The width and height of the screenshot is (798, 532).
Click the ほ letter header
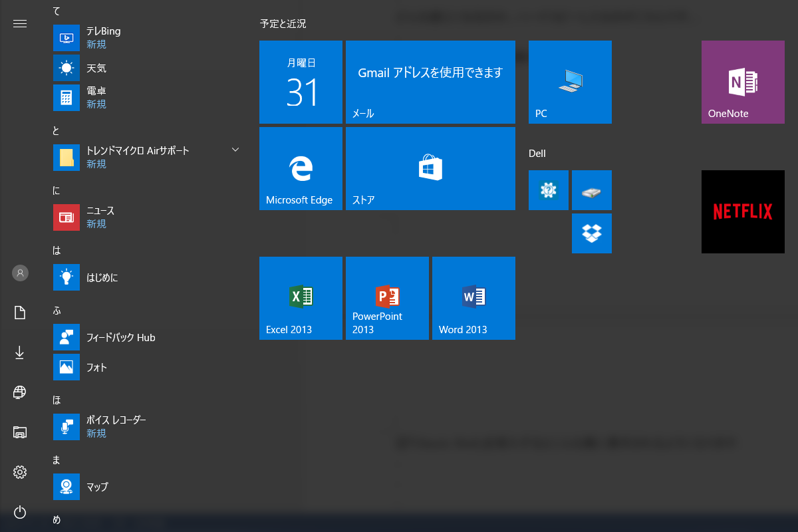coord(57,400)
